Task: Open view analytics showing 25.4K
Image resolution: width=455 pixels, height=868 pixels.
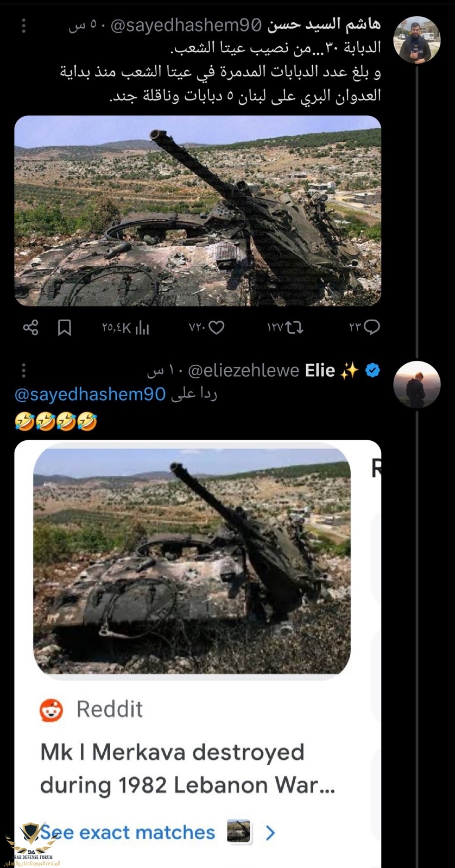Action: 125,328
